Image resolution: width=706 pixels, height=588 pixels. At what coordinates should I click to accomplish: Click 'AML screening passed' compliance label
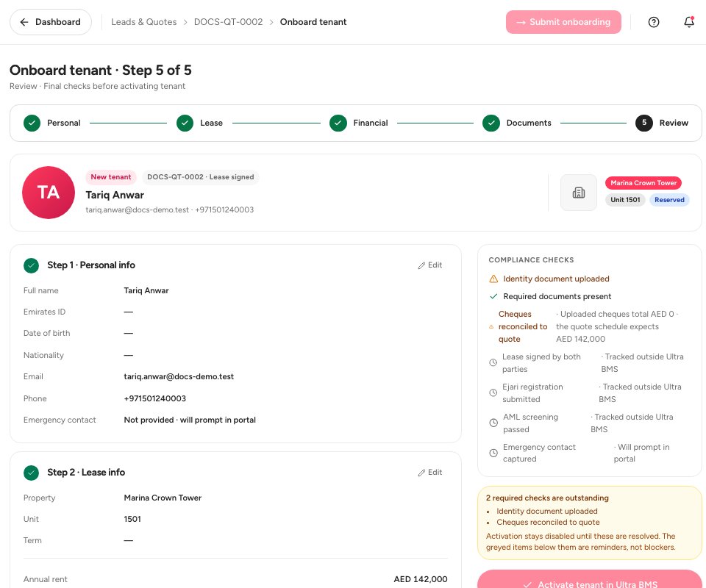(530, 423)
